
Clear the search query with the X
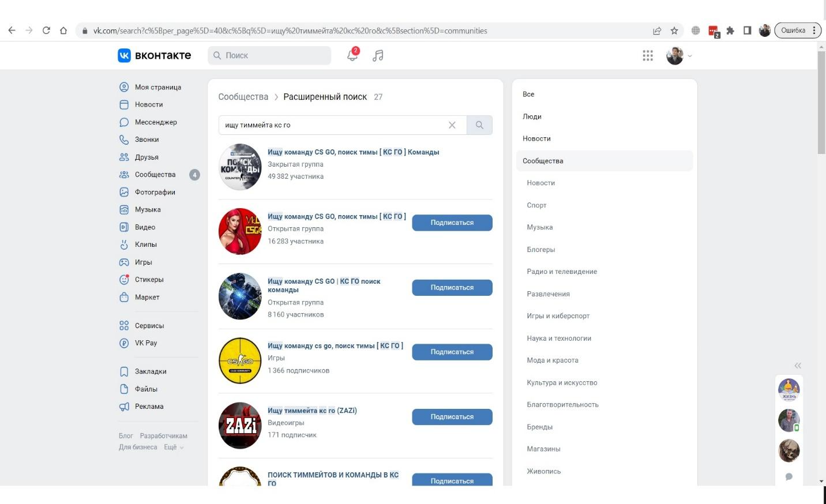point(452,125)
